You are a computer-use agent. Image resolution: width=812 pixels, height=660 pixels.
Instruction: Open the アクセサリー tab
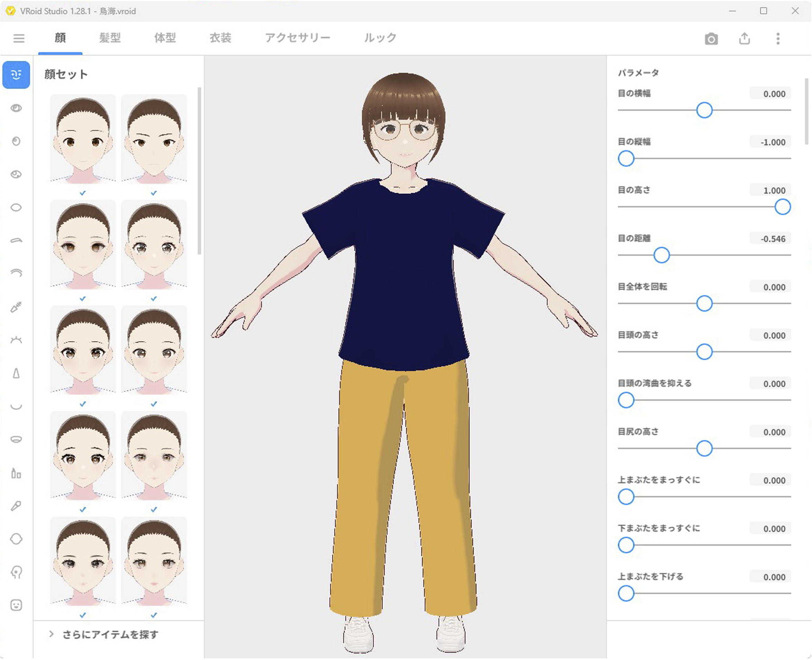298,38
